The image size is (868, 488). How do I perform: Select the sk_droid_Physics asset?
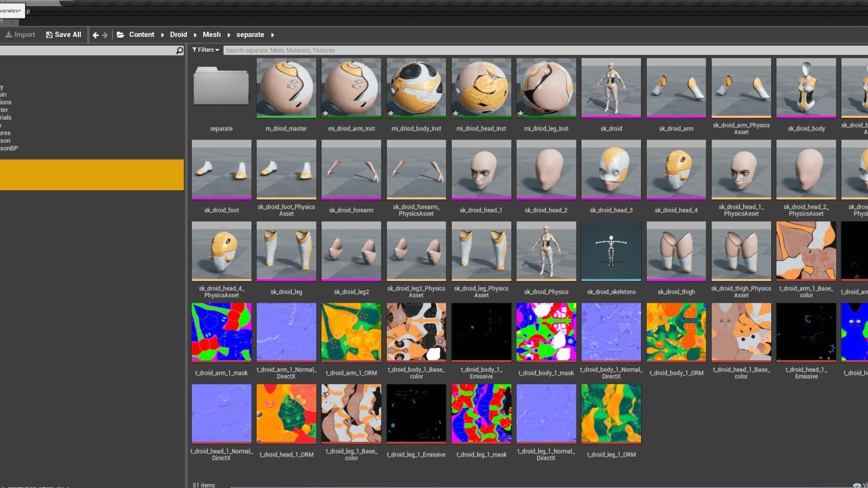(x=546, y=251)
